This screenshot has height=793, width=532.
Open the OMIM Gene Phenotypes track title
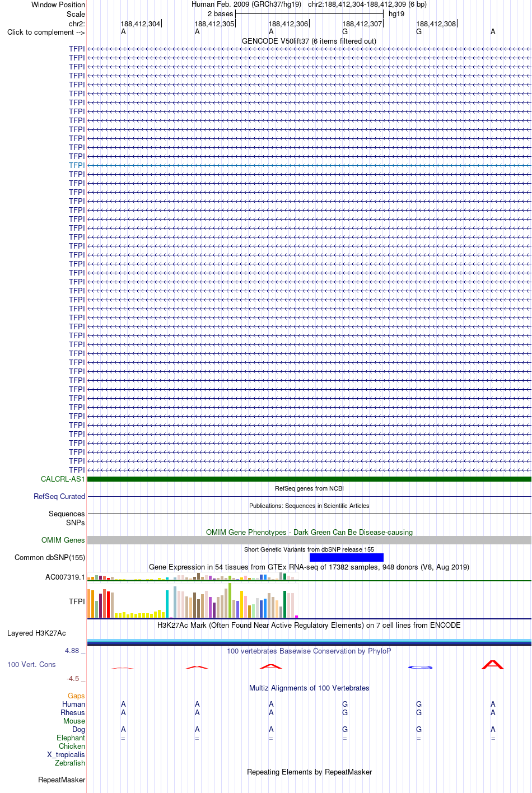(309, 532)
